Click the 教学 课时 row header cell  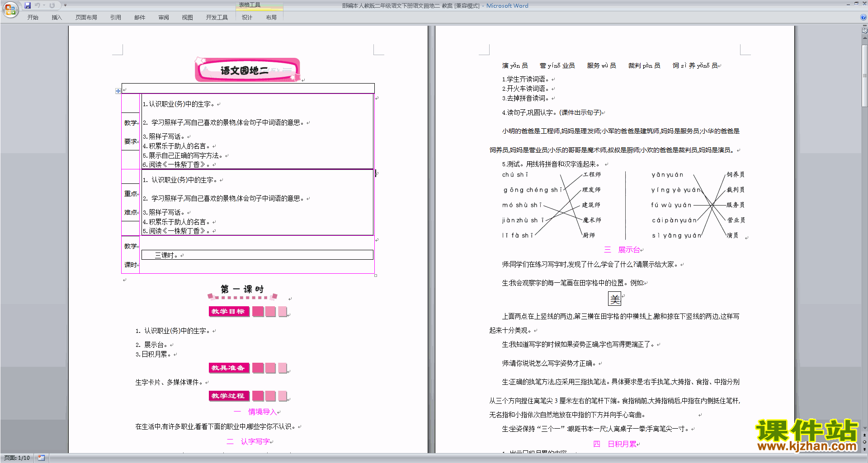(131, 255)
